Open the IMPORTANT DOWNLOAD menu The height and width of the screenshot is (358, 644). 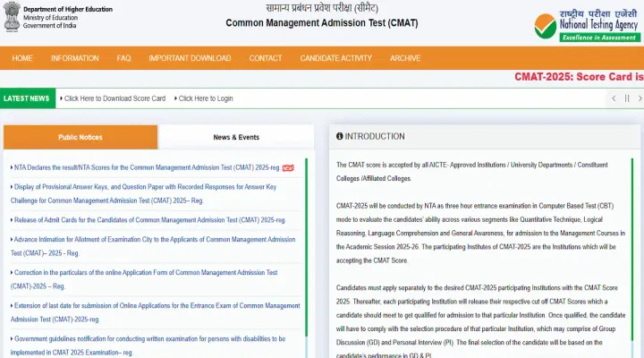point(190,58)
